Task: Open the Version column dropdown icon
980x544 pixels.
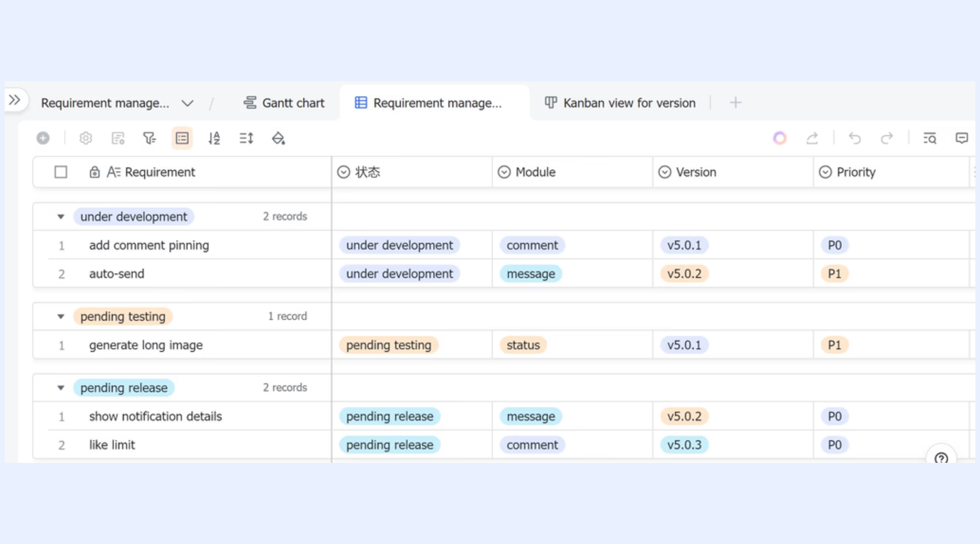Action: [x=665, y=172]
